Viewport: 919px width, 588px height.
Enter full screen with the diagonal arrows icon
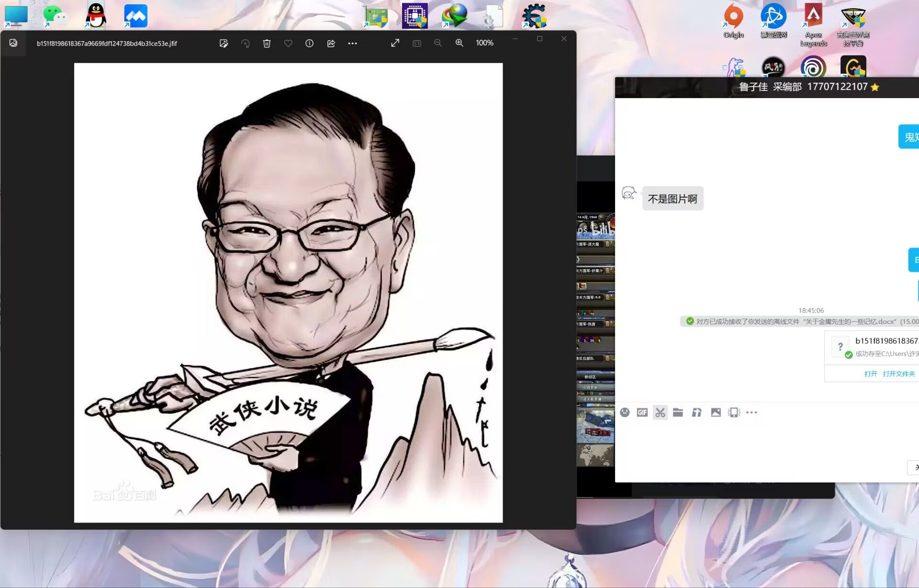(x=395, y=43)
